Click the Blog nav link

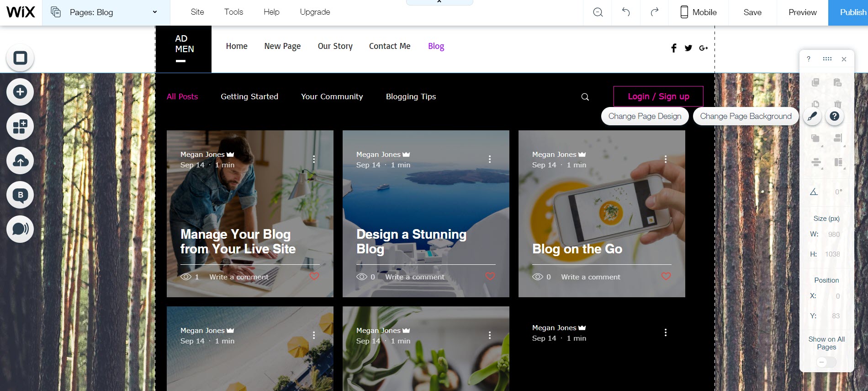coord(436,46)
